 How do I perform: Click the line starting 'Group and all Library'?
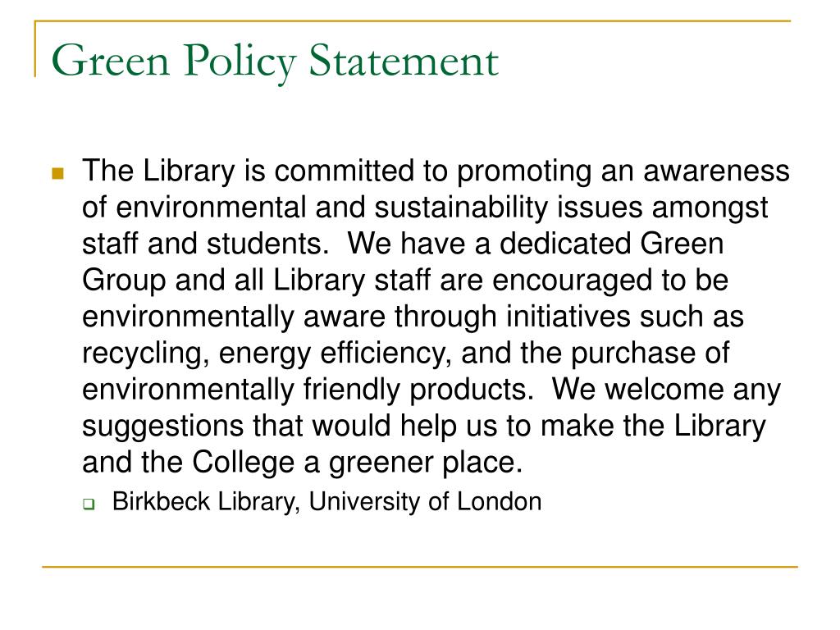coord(405,281)
